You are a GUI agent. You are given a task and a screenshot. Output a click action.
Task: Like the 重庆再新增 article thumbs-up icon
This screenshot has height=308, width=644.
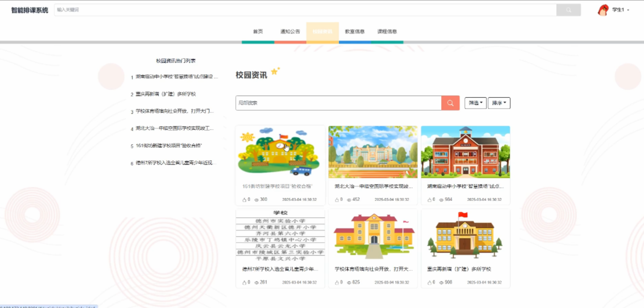(x=429, y=283)
